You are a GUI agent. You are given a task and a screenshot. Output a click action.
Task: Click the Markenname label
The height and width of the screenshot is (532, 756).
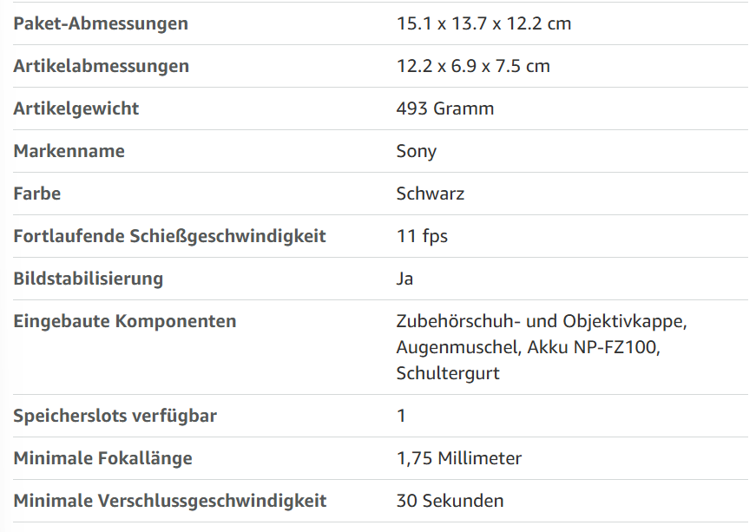point(69,151)
